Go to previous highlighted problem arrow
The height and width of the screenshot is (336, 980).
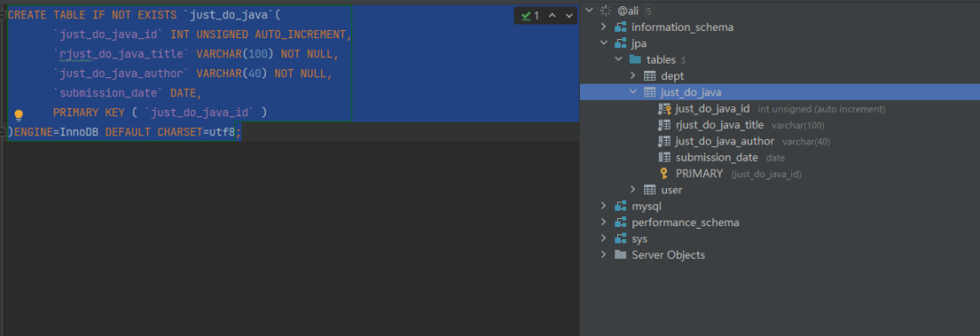(x=553, y=15)
